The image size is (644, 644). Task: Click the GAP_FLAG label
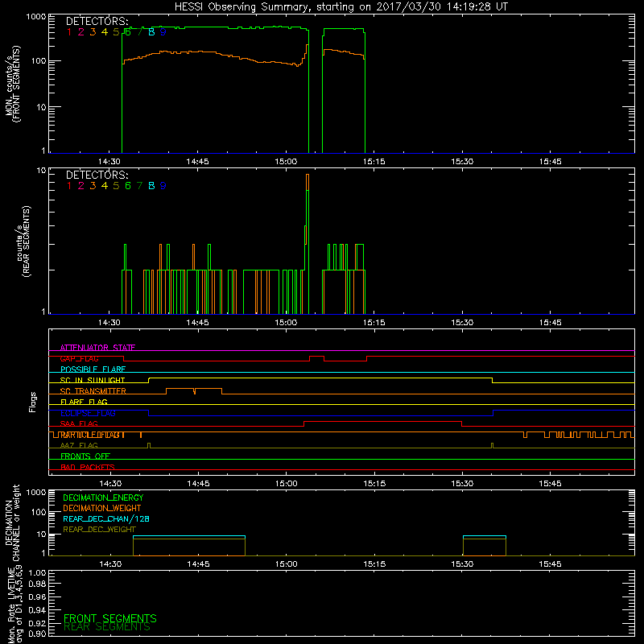(79, 358)
